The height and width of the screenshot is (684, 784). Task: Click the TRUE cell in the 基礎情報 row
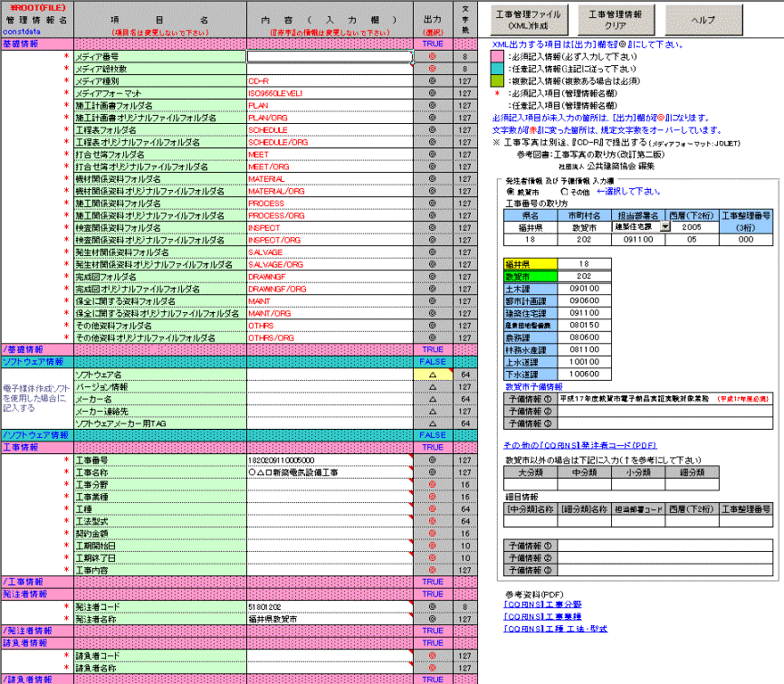coord(433,44)
